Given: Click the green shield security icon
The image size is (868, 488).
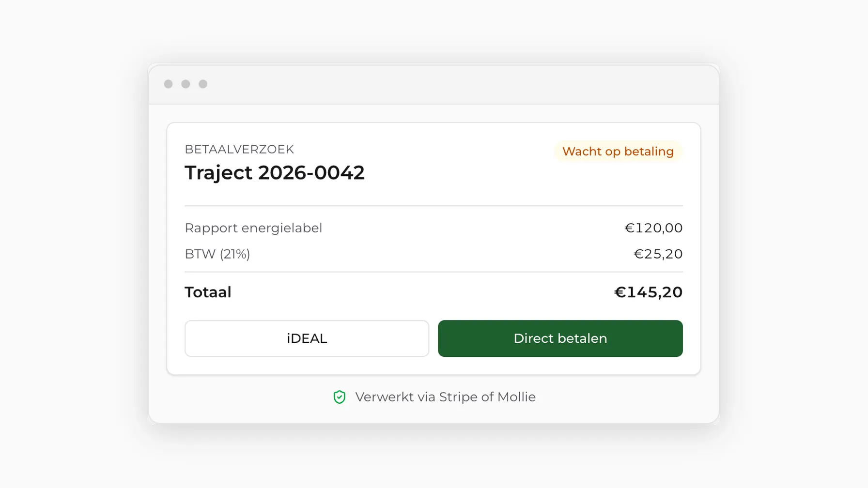Looking at the screenshot, I should [x=340, y=397].
